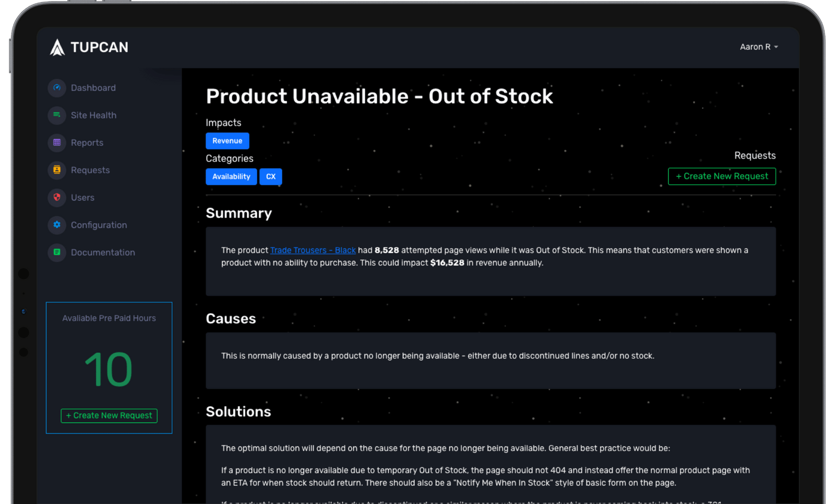Image resolution: width=835 pixels, height=504 pixels.
Task: Click the green Site Health icon
Action: click(x=56, y=115)
